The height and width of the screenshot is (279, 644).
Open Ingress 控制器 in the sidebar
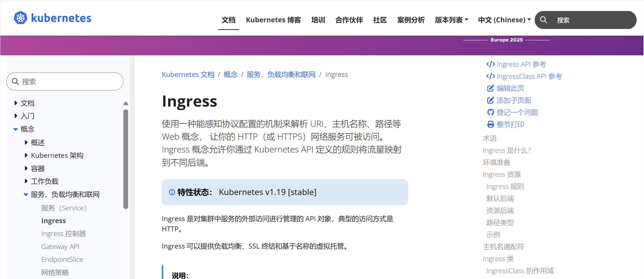coord(63,234)
